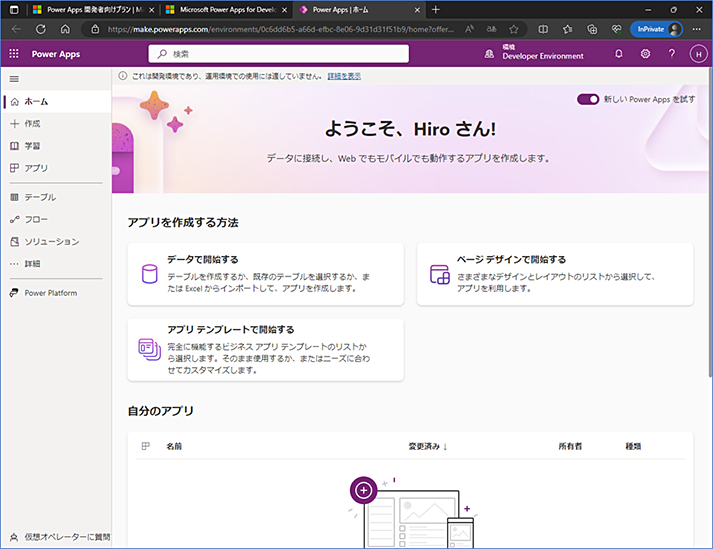Select アプリ in left navigation

[x=56, y=168]
